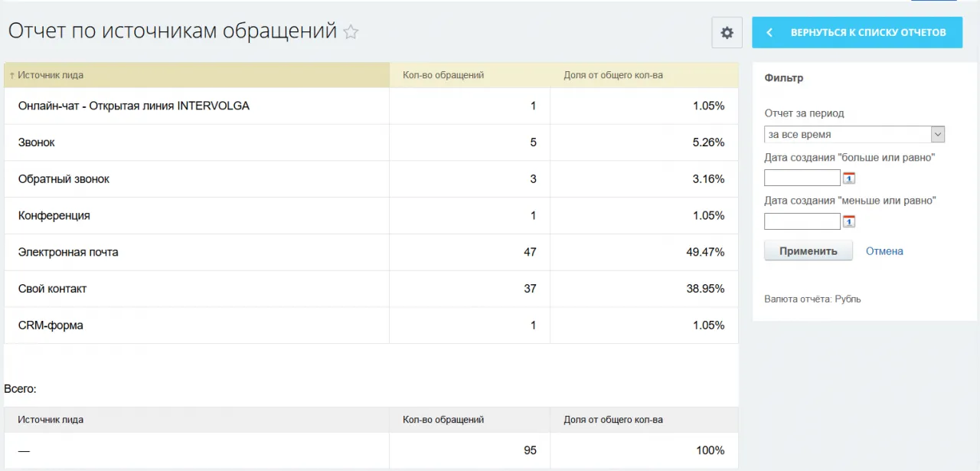
Task: Click 'Вернуться к списку отчетов'
Action: [x=864, y=32]
